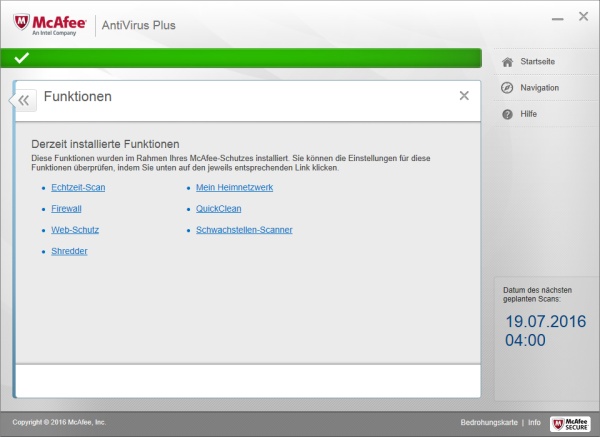Click 'Derzeit installierte Funktionen' heading
The image size is (600, 437).
click(x=105, y=144)
